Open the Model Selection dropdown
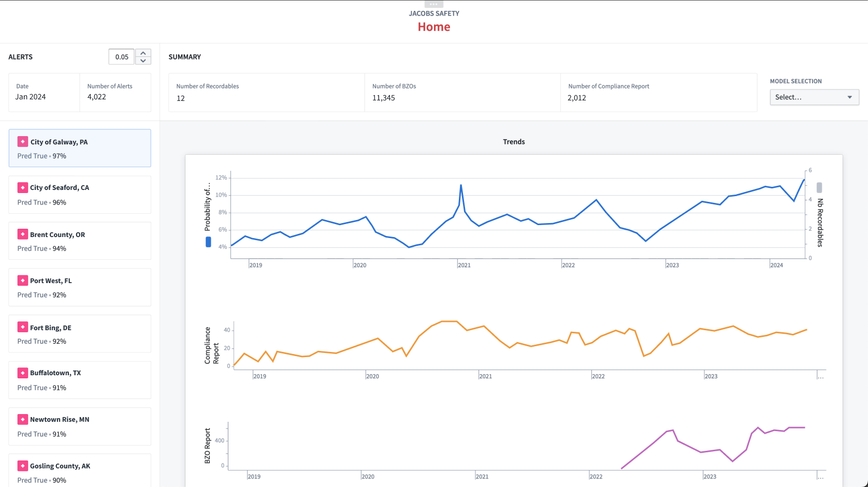This screenshot has height=487, width=868. [x=814, y=97]
